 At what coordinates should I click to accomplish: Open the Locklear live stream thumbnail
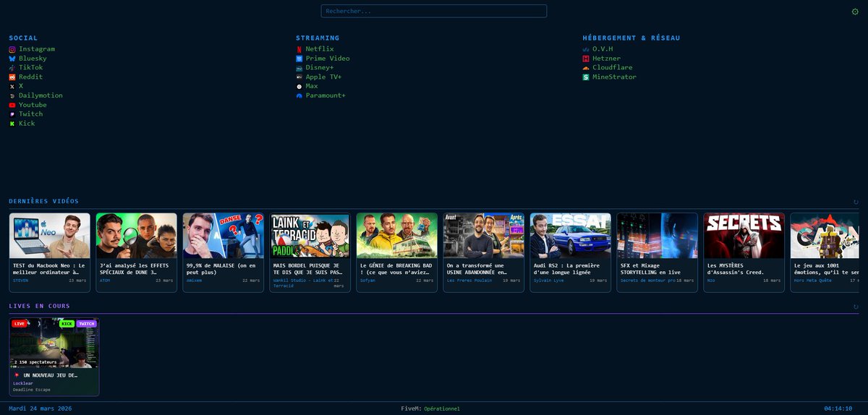point(54,343)
